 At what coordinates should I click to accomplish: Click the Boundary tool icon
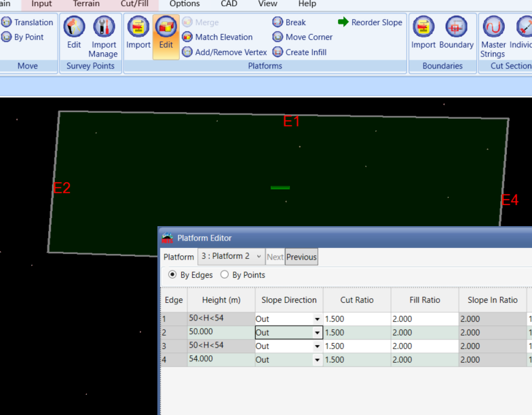[456, 27]
